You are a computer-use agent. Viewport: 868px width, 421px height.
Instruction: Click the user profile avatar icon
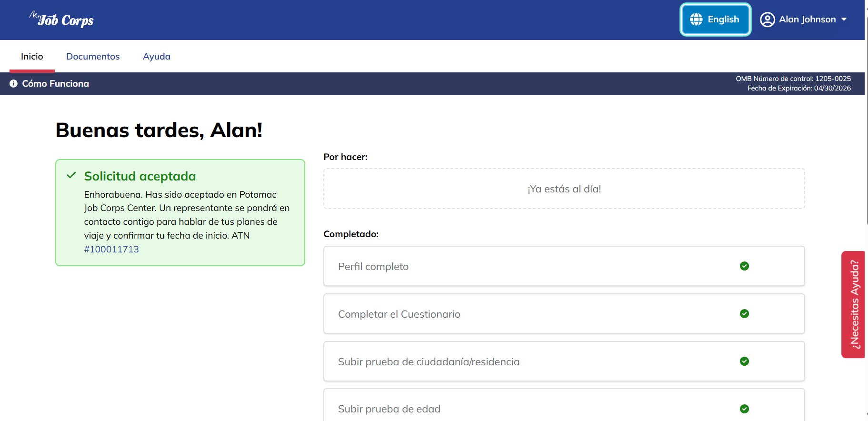point(767,20)
